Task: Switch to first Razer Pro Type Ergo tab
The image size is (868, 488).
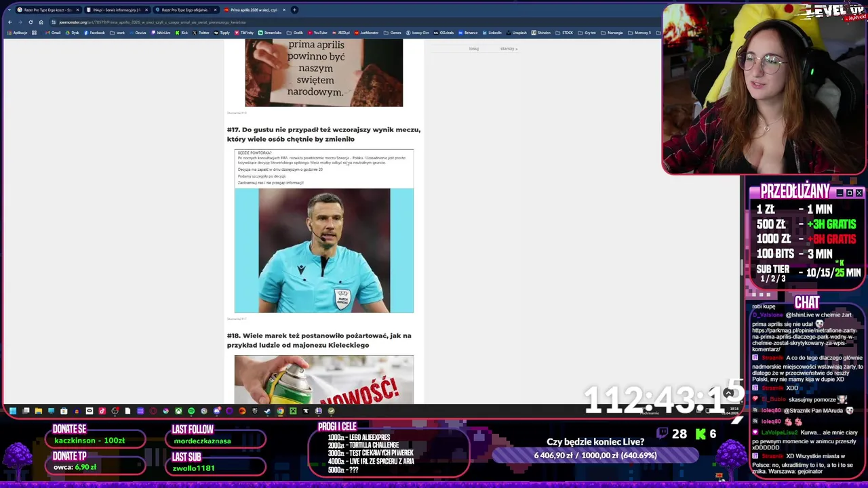Action: point(47,9)
